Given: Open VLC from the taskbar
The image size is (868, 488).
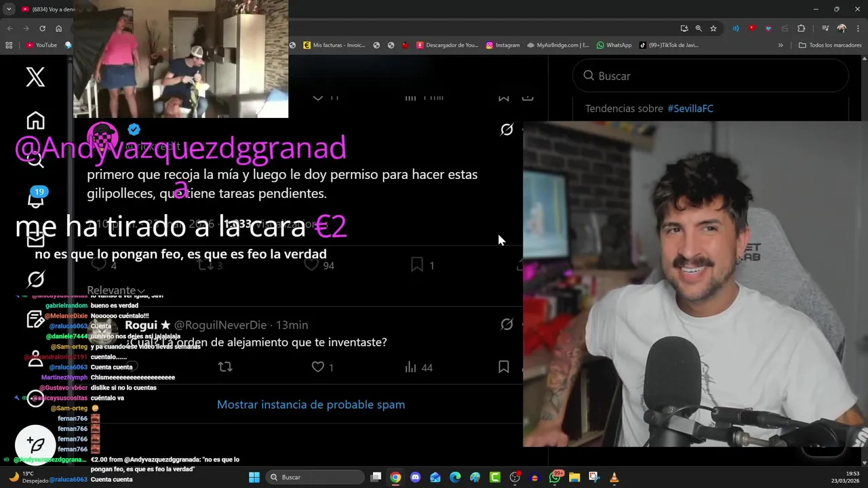Looking at the screenshot, I should coord(614,477).
